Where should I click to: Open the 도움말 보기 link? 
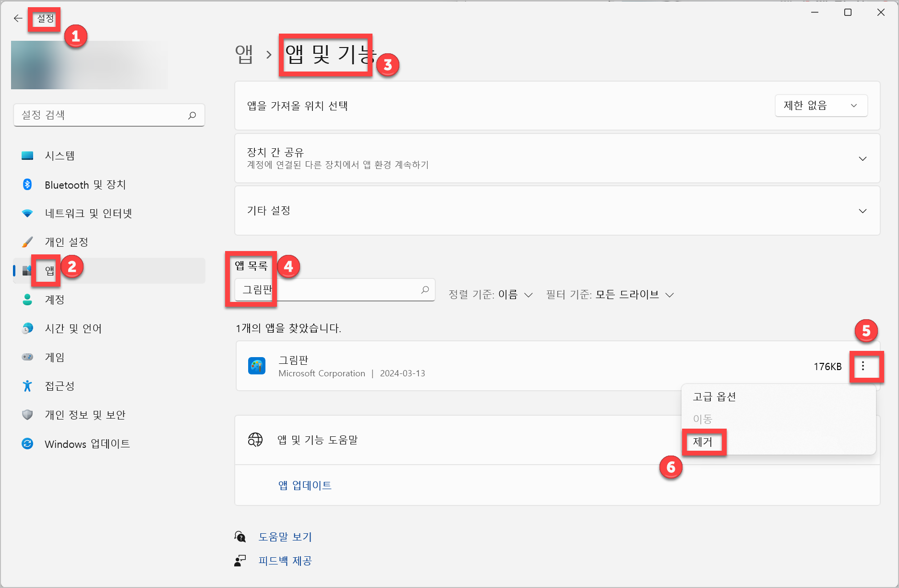click(285, 537)
